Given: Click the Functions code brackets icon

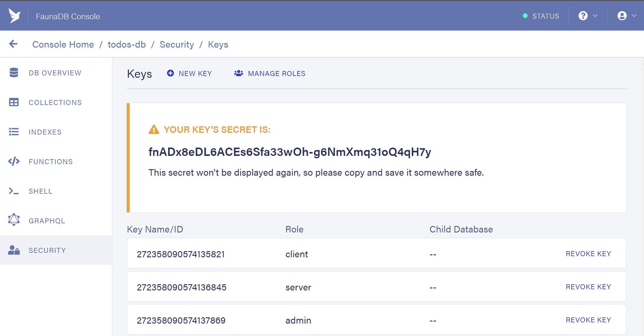Looking at the screenshot, I should coord(14,161).
